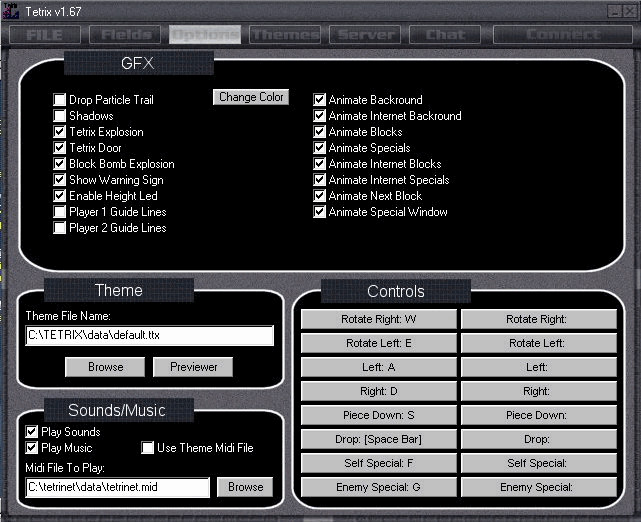Screen dimensions: 641x522
Task: Toggle Play Sounds checkbox
Action: tap(31, 432)
